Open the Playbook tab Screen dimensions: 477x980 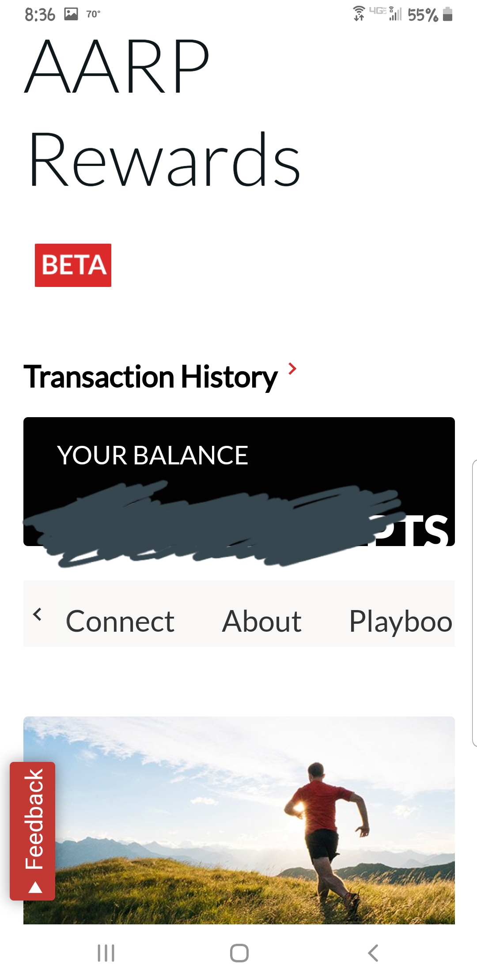click(x=400, y=621)
